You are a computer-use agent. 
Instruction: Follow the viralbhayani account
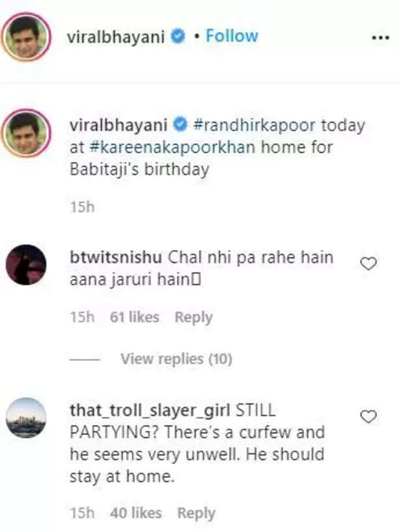pos(231,36)
